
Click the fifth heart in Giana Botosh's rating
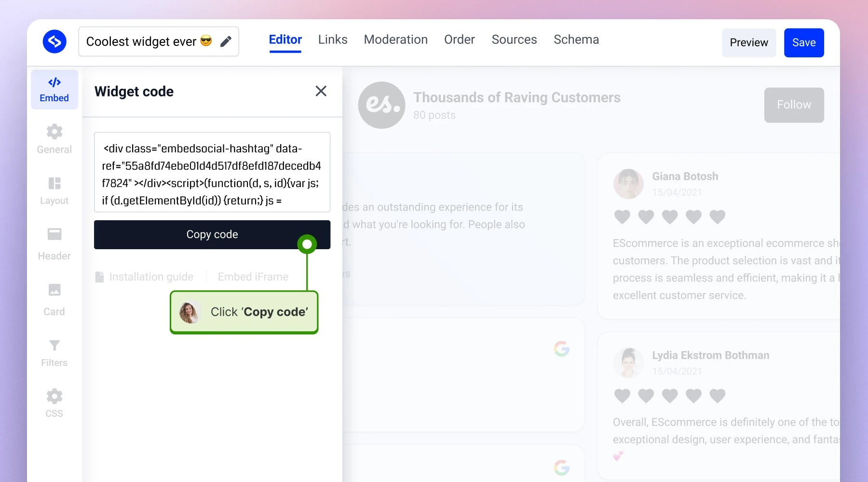pos(718,217)
